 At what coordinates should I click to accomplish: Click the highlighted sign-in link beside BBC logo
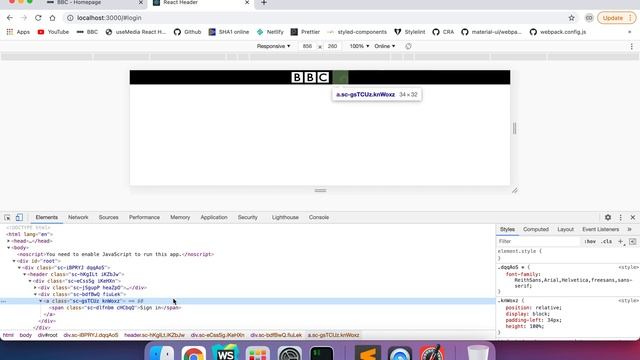click(x=340, y=77)
